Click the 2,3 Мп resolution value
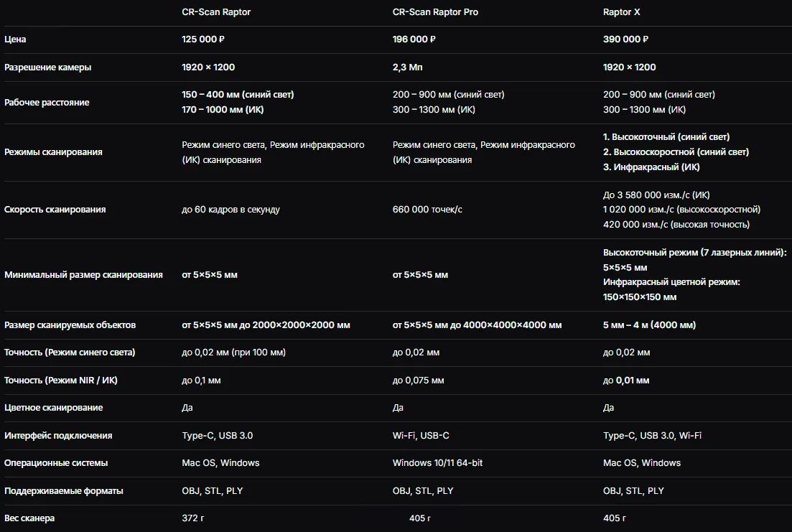792x532 pixels. (407, 67)
